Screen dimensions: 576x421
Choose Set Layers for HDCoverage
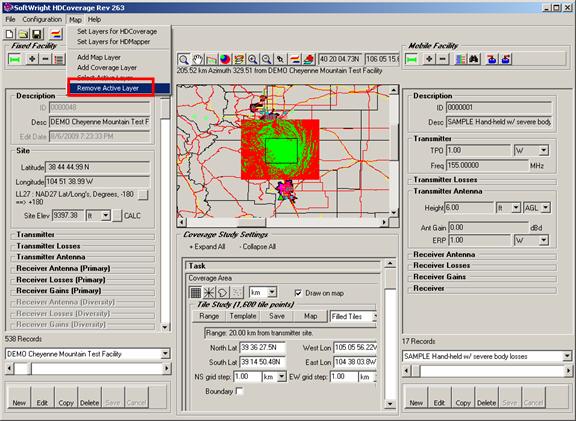(117, 32)
